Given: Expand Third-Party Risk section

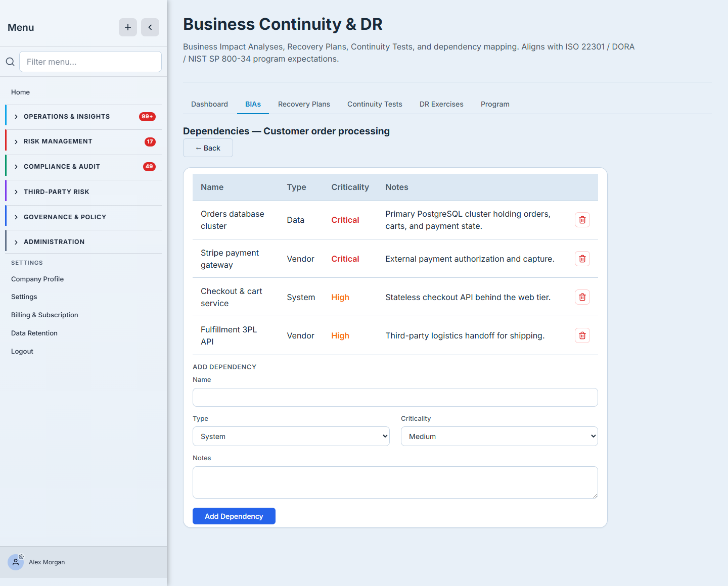Looking at the screenshot, I should click(83, 192).
